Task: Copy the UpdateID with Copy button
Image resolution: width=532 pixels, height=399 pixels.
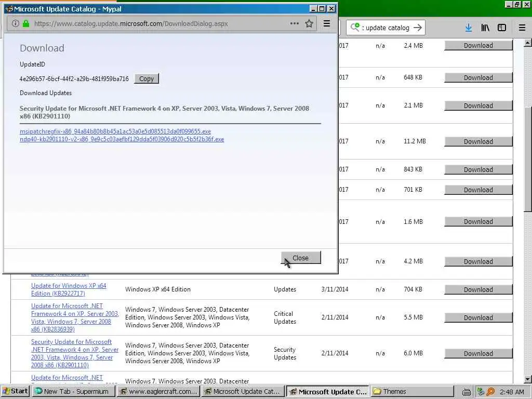Action: [146, 79]
